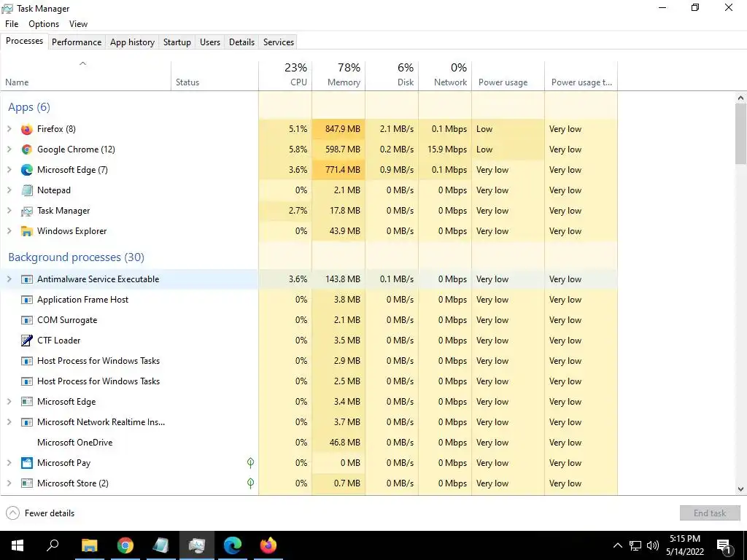This screenshot has width=747, height=560.
Task: Expand the Microsoft Pay process entry
Action: pyautogui.click(x=9, y=463)
